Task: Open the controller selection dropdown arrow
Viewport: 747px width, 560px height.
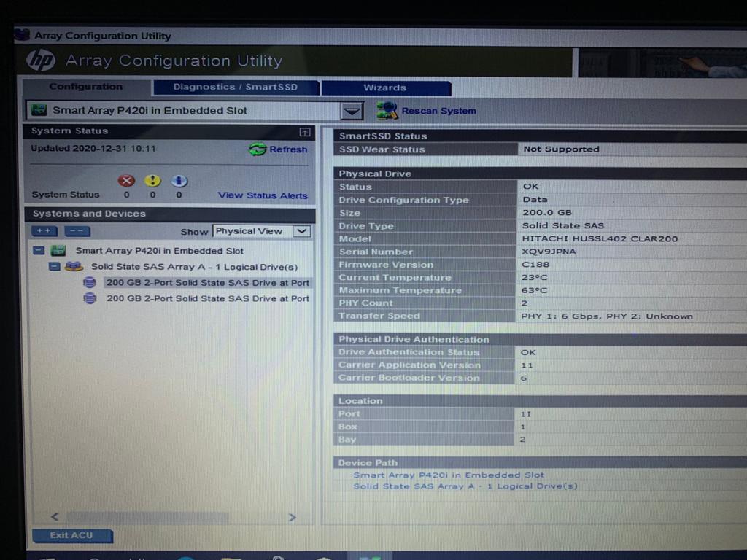Action: (x=352, y=112)
